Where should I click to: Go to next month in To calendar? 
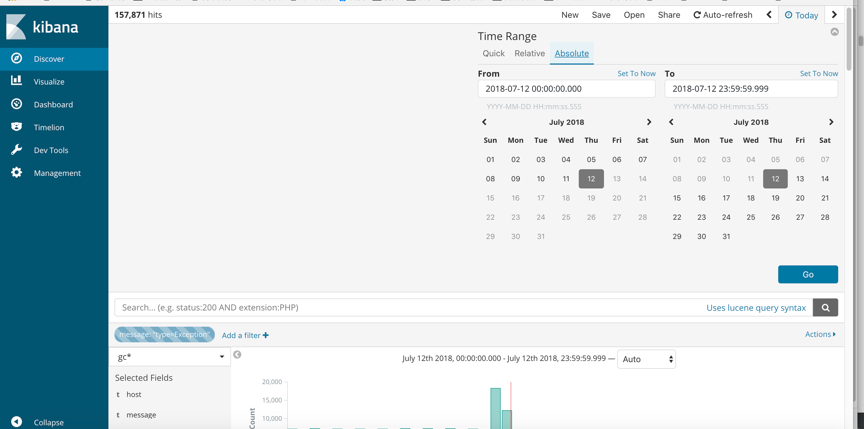pyautogui.click(x=831, y=122)
